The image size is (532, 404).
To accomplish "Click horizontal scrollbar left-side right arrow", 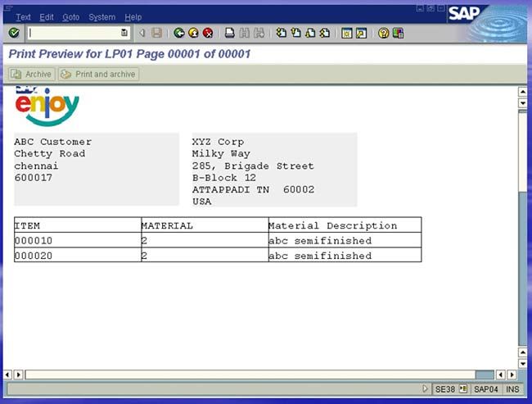I will click(x=18, y=374).
